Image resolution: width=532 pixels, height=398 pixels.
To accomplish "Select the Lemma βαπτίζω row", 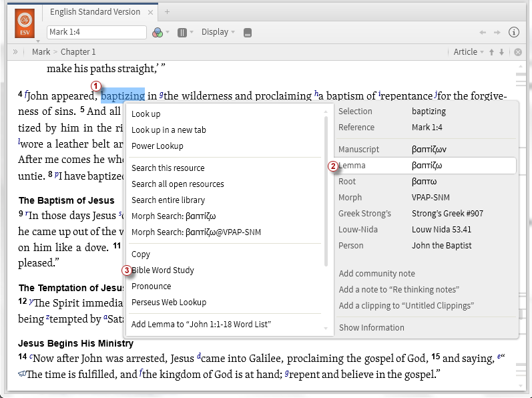I will (x=427, y=166).
